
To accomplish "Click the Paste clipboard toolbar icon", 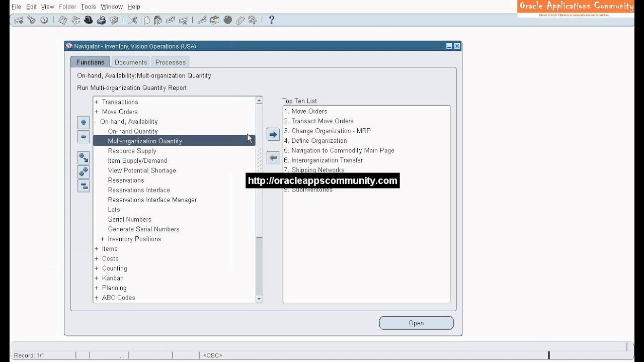I will coord(157,20).
